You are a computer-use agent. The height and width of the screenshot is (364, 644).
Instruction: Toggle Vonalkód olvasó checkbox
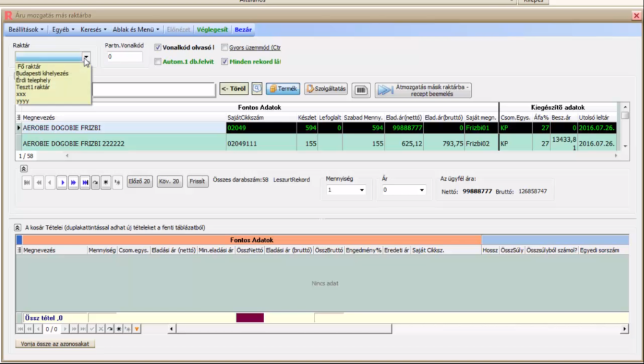(x=158, y=47)
